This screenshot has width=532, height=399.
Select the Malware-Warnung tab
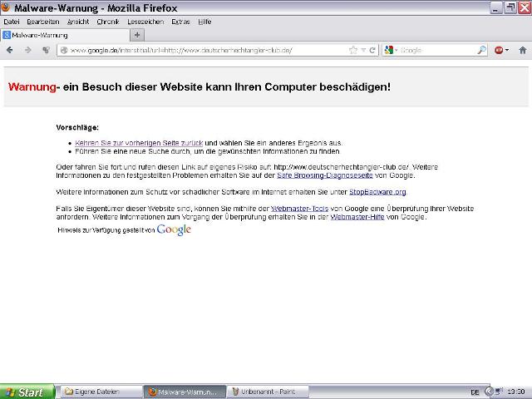65,35
